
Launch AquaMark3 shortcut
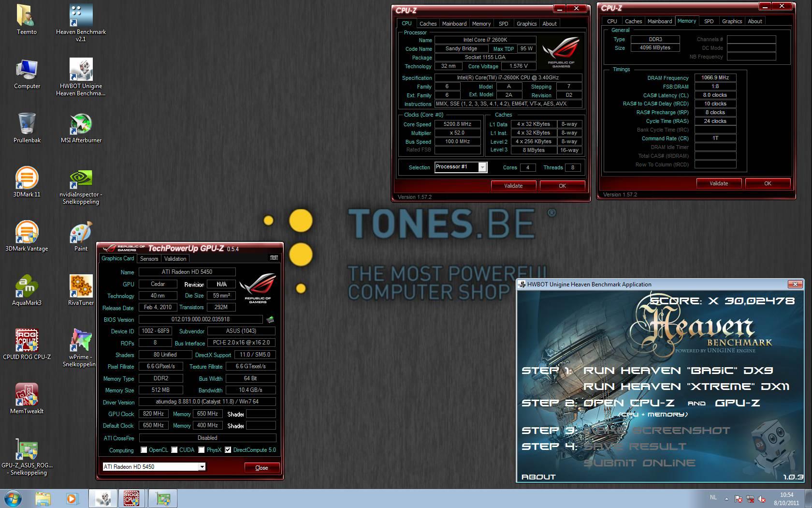point(27,290)
